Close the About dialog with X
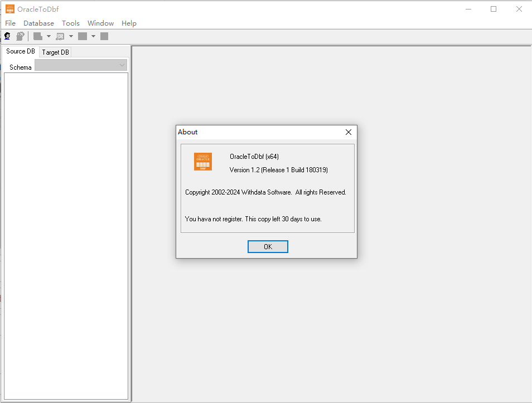Screen dimensions: 532x403 [349, 132]
